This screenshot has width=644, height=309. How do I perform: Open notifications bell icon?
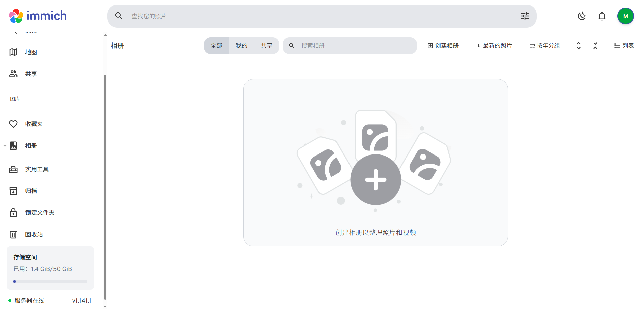click(602, 16)
